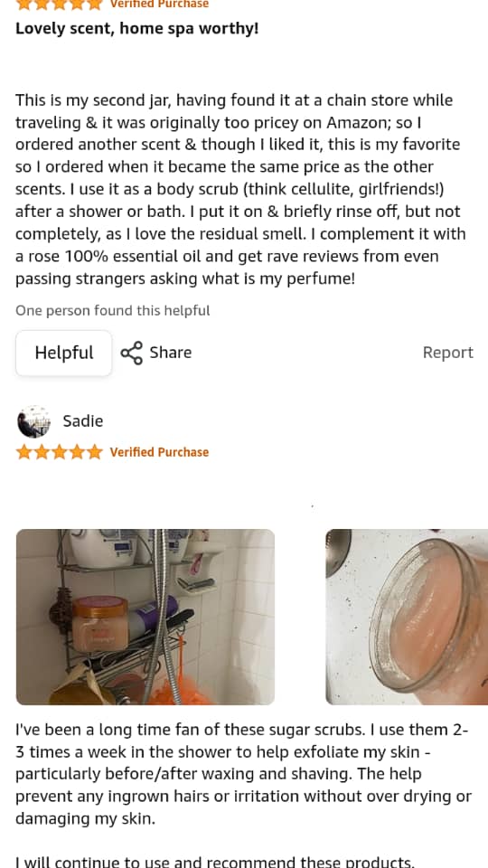Click the line I will continue to use
Image resolution: width=488 pixels, height=868 pixels.
pyautogui.click(x=215, y=862)
